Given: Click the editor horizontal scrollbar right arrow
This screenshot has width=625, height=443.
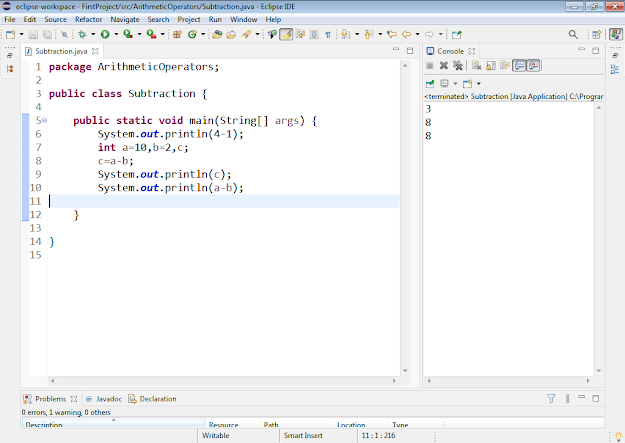Looking at the screenshot, I should [x=394, y=381].
